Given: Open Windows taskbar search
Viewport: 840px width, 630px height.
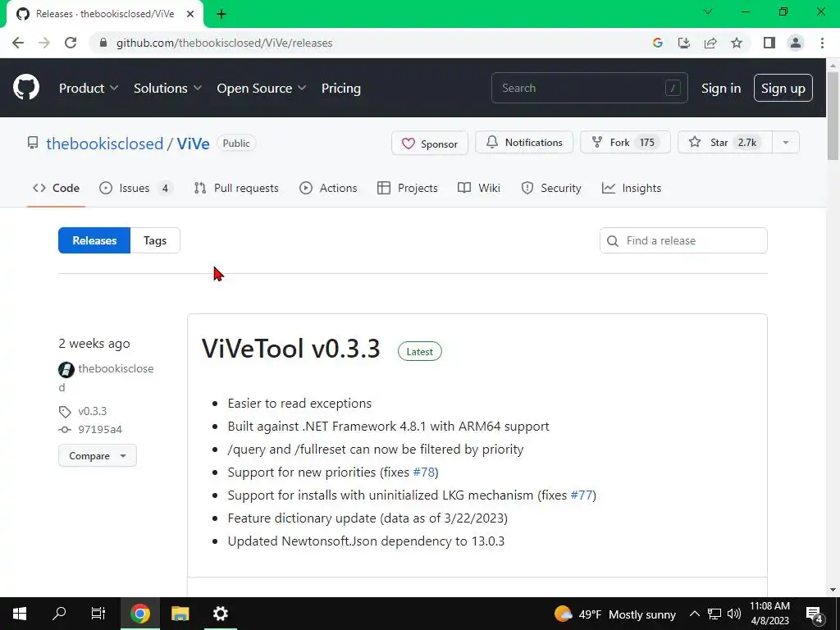Looking at the screenshot, I should click(x=59, y=614).
